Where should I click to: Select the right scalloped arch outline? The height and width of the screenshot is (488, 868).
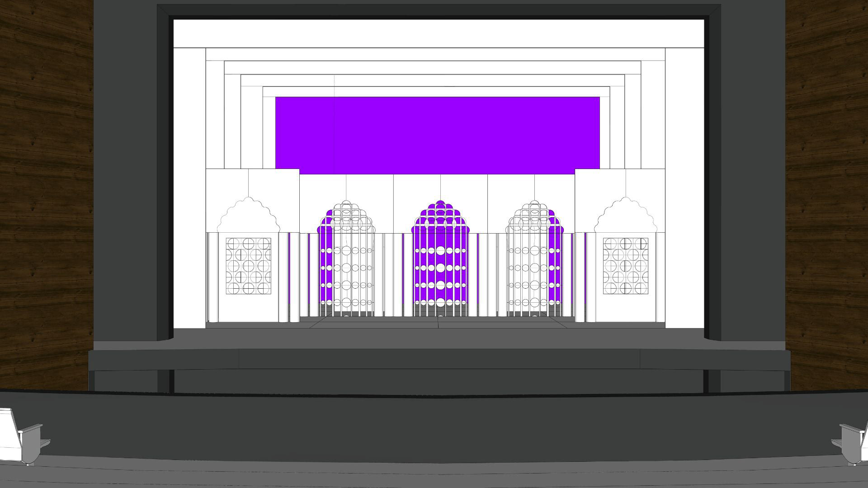coord(625,215)
